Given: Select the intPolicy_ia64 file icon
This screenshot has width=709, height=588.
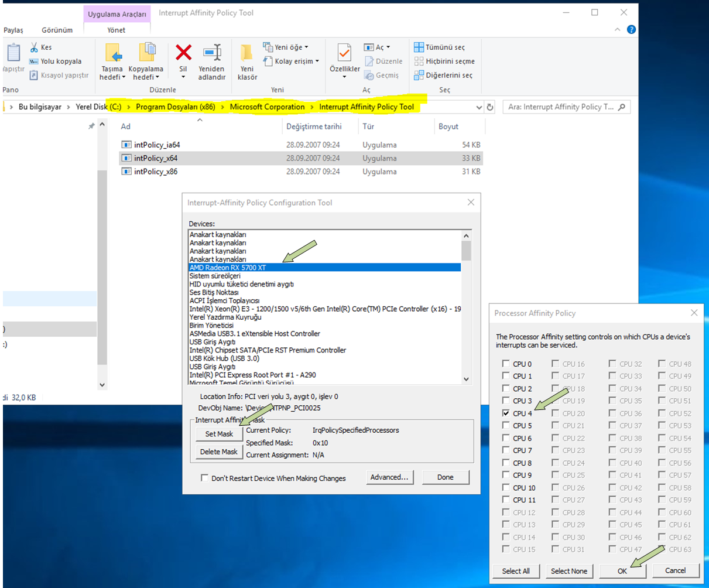Looking at the screenshot, I should click(x=126, y=145).
